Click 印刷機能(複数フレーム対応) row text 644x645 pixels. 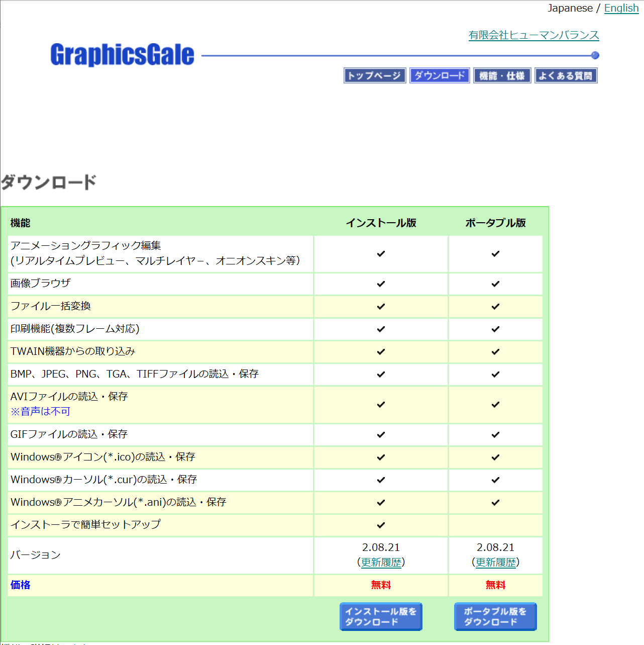pos(75,328)
